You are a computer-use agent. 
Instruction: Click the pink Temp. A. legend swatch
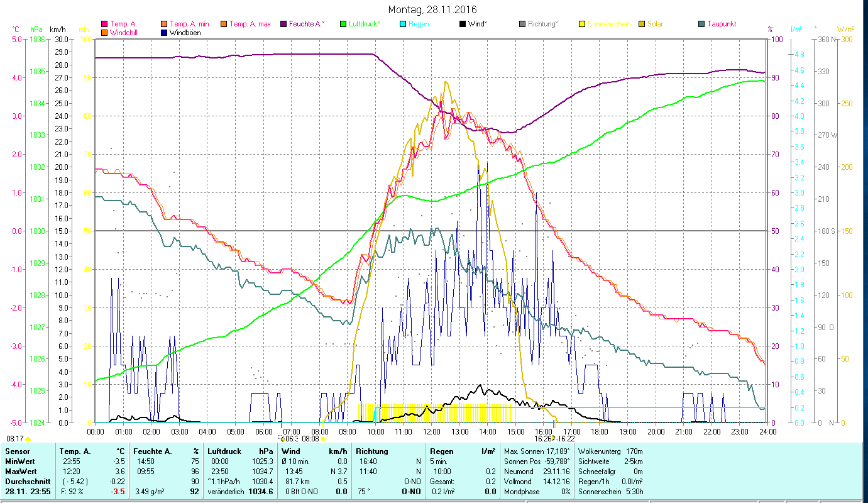(104, 25)
